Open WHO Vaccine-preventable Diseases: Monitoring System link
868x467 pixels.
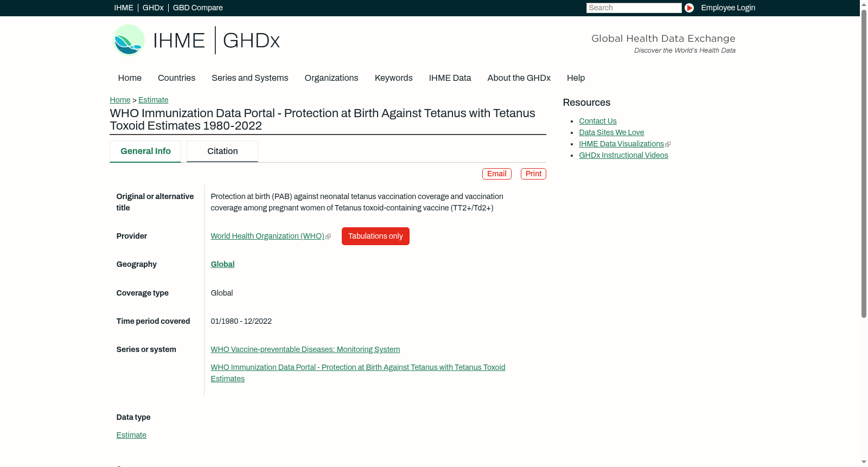pos(305,349)
